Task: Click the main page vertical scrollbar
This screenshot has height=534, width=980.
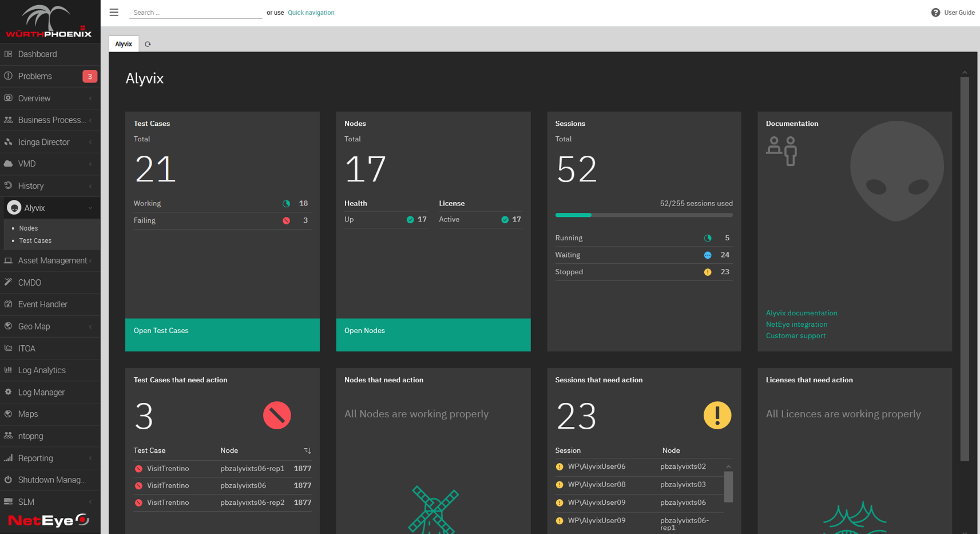Action: [x=965, y=269]
